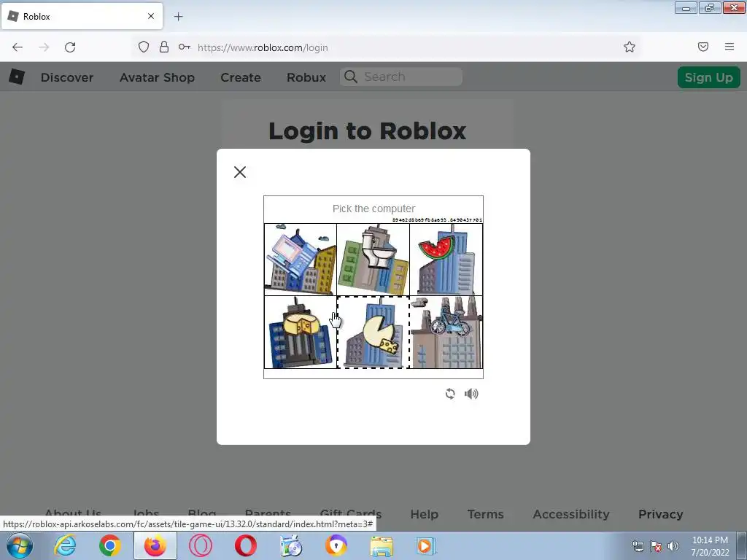Open Windows Explorer folder in the taskbar

pyautogui.click(x=382, y=546)
